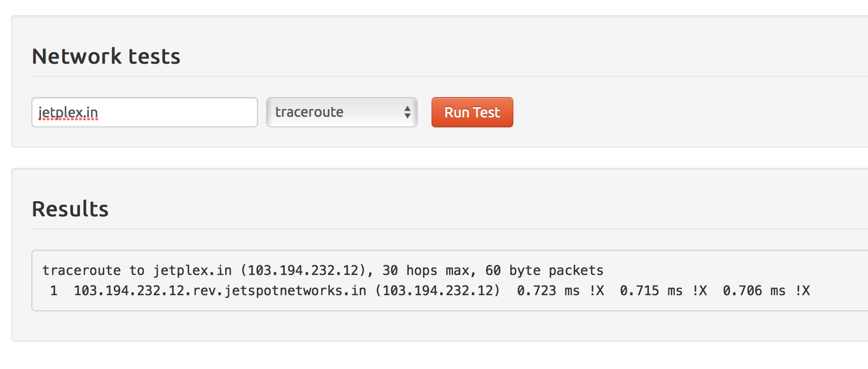This screenshot has height=369, width=868.
Task: Click the last !X marker in the output
Action: pyautogui.click(x=803, y=291)
